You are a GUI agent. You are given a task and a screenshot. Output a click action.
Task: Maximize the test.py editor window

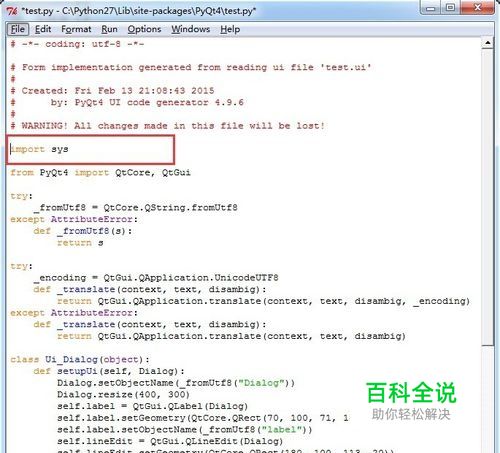point(450,8)
